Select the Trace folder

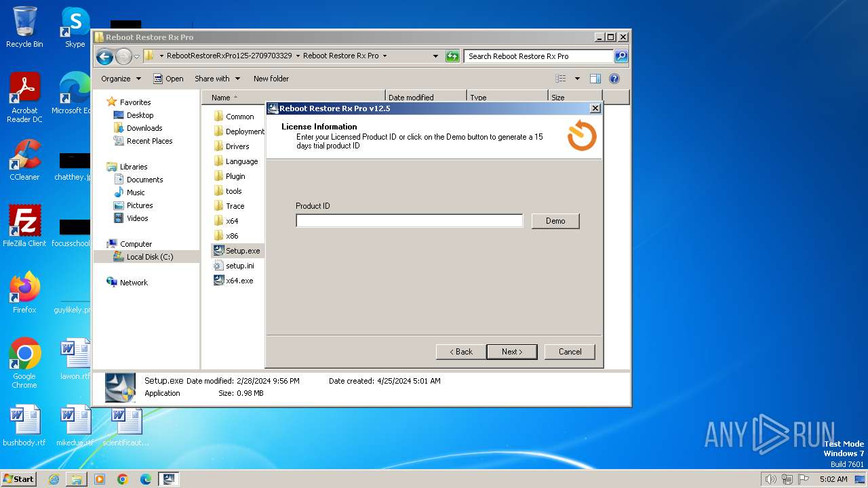coord(229,206)
